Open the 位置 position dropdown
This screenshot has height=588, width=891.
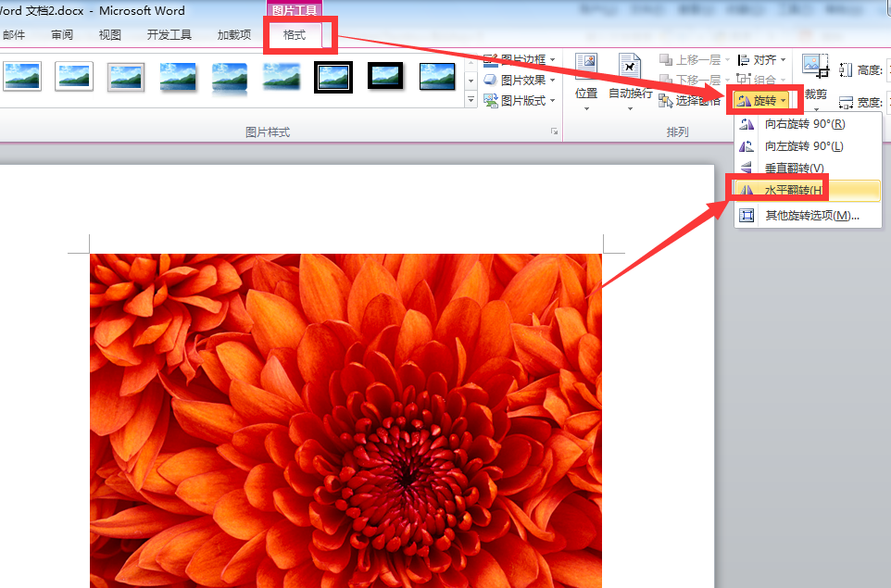click(586, 82)
